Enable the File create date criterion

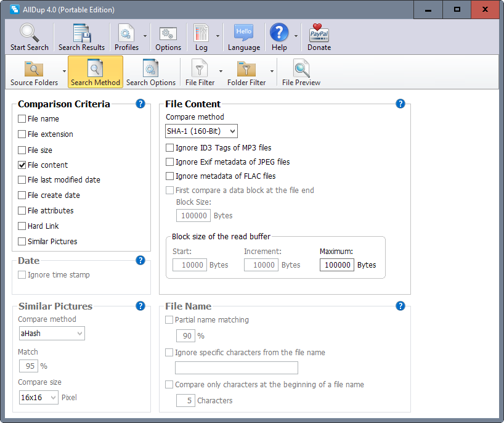[x=22, y=195]
